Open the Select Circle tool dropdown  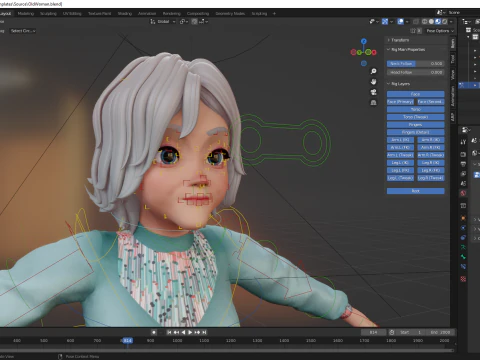(23, 31)
